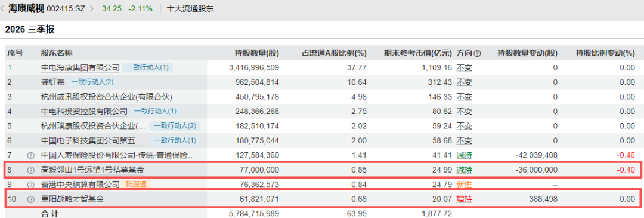
Task: Select market value 1,109.16
Action: [438, 67]
